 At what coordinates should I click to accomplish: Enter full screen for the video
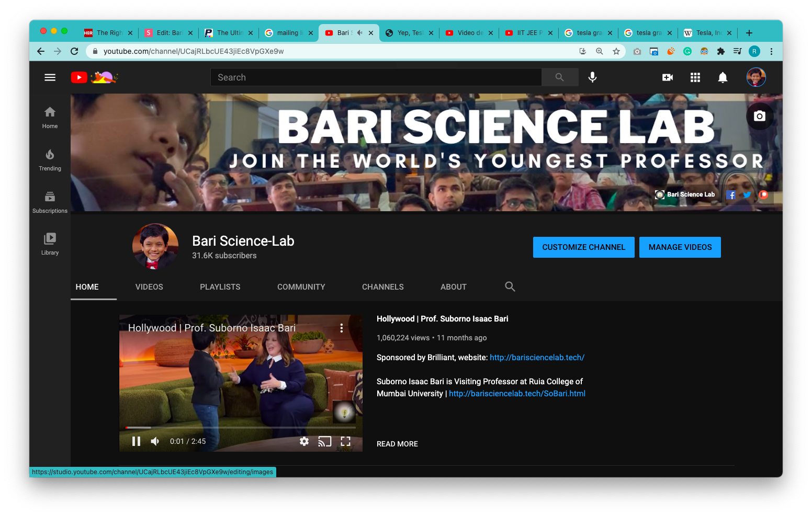point(345,441)
